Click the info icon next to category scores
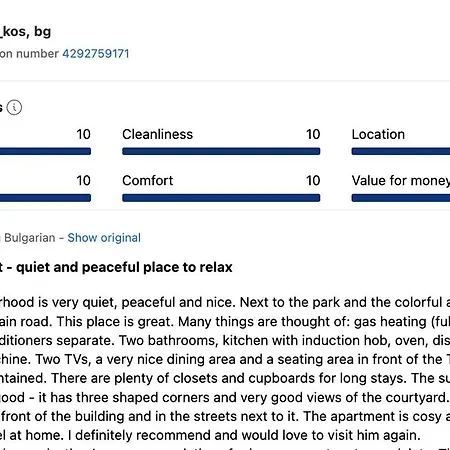 [14, 107]
